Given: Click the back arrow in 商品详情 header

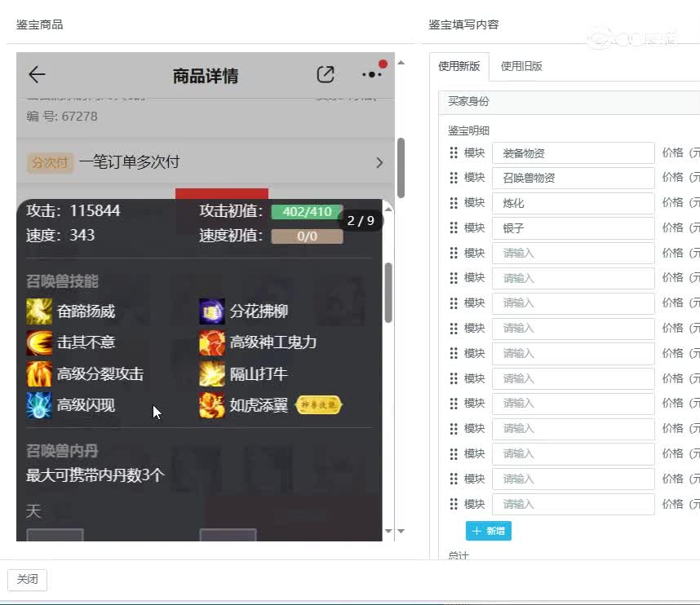Looking at the screenshot, I should point(36,74).
